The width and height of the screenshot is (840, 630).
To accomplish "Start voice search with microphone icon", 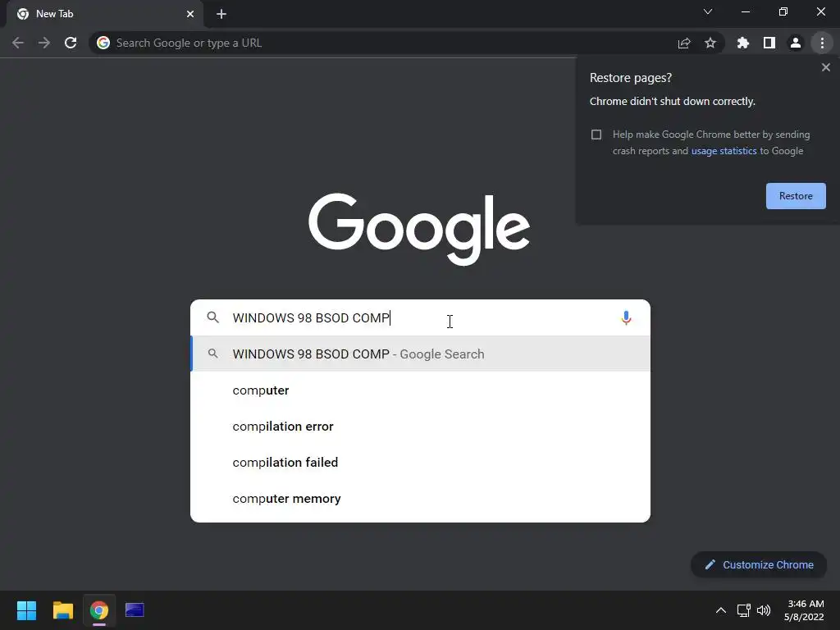I will pos(626,317).
